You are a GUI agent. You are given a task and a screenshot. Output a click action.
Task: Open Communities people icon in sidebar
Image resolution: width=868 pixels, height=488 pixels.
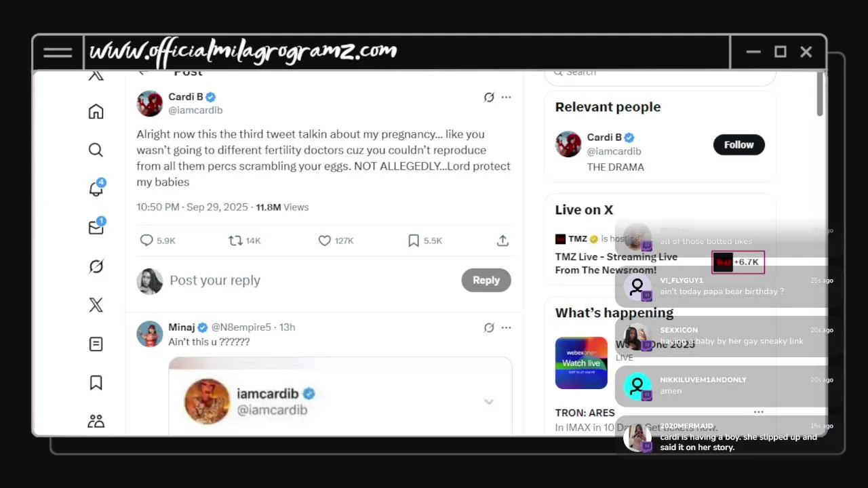[96, 422]
